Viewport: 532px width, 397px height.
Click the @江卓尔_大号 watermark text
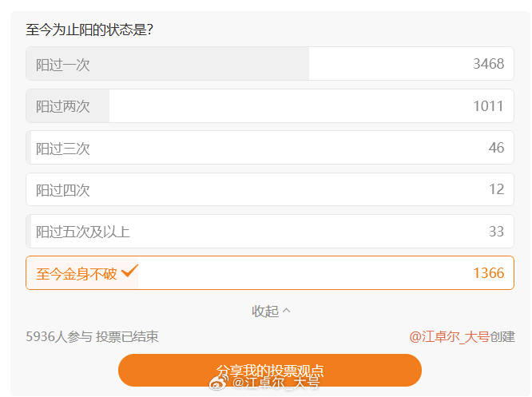click(x=276, y=383)
